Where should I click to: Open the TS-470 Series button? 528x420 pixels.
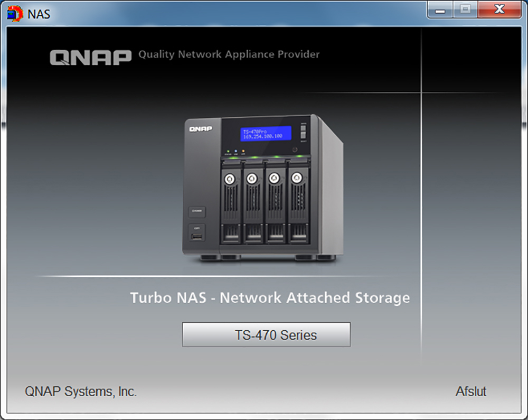266,334
